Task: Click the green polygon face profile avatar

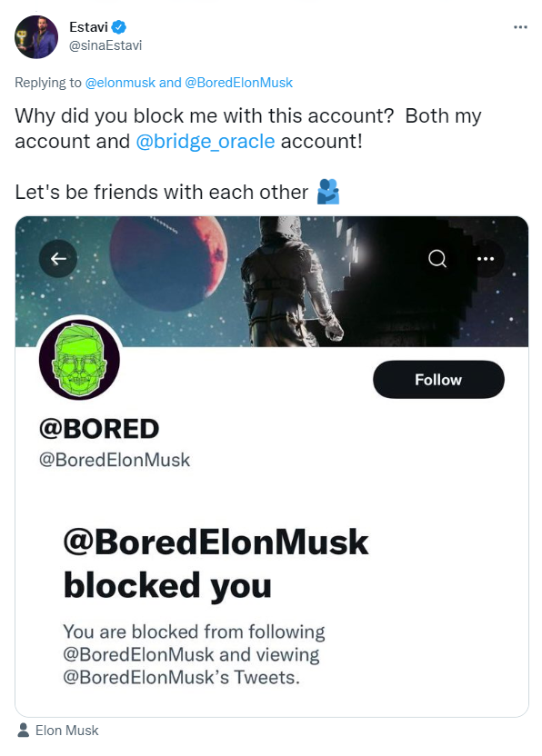Action: [80, 359]
